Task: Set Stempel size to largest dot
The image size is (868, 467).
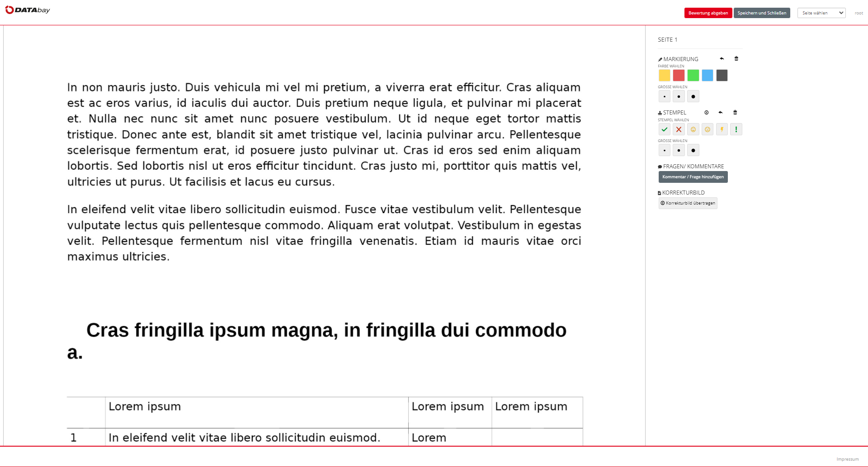Action: [x=693, y=150]
